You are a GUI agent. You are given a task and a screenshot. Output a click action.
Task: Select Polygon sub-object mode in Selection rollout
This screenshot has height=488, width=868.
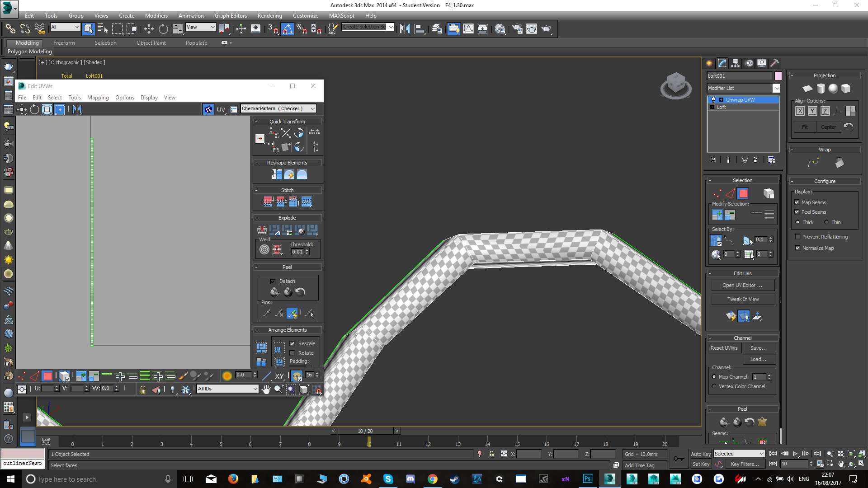pos(743,193)
